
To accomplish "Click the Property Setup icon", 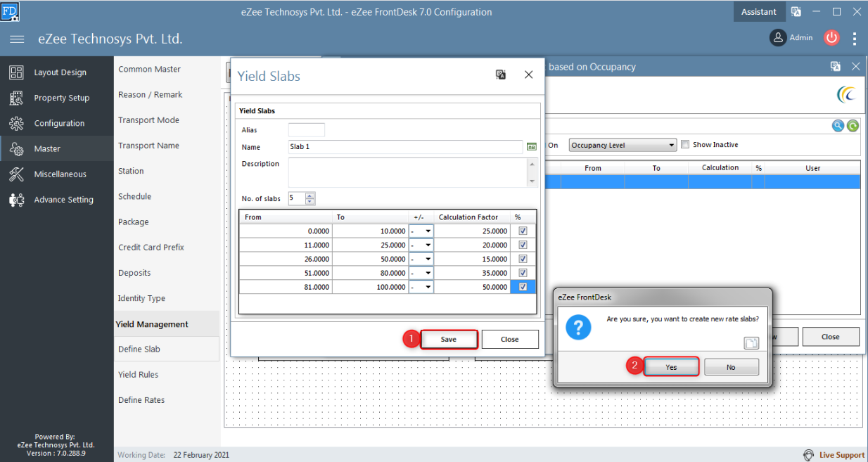I will point(16,98).
